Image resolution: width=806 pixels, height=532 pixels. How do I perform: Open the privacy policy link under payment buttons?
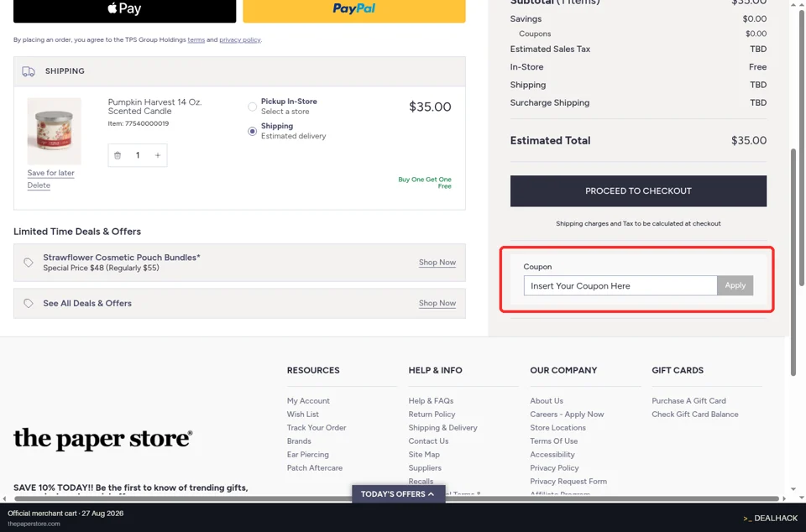click(239, 39)
